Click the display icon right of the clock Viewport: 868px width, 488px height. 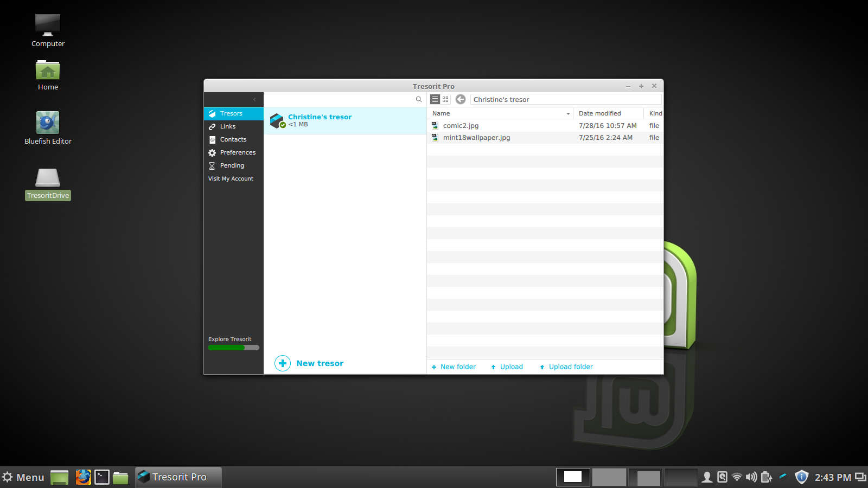860,477
